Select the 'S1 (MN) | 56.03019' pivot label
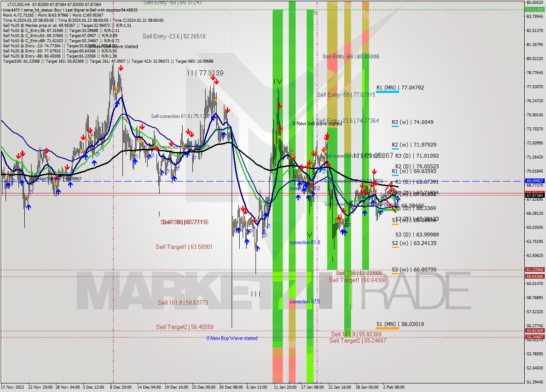 pos(400,324)
